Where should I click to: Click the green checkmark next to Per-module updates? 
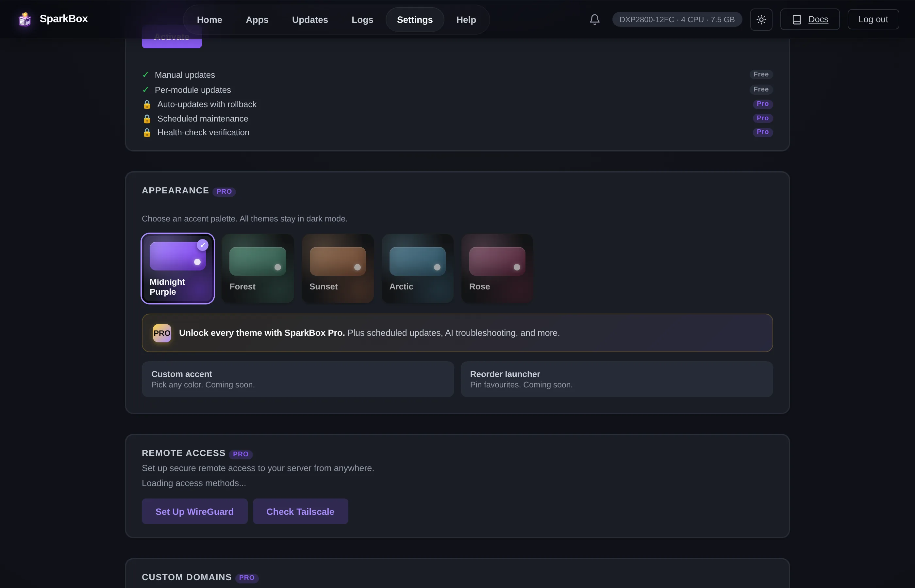145,90
